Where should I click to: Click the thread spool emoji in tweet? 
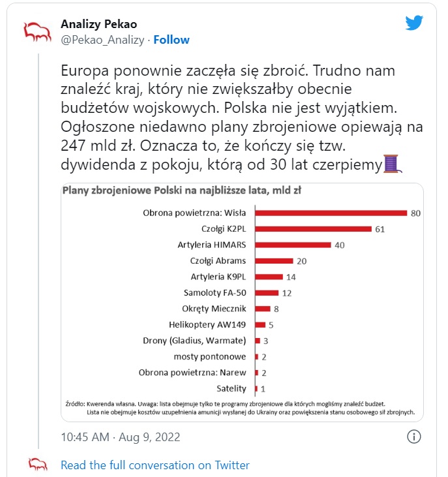(x=391, y=166)
